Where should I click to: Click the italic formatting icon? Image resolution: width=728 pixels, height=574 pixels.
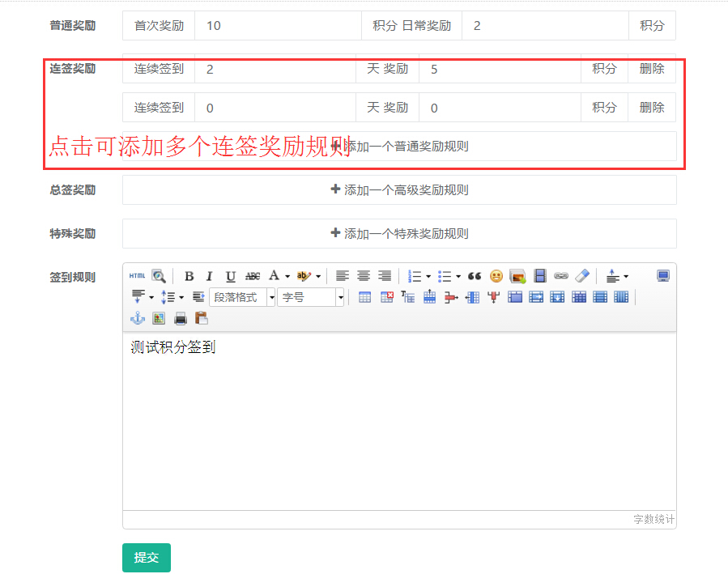209,276
